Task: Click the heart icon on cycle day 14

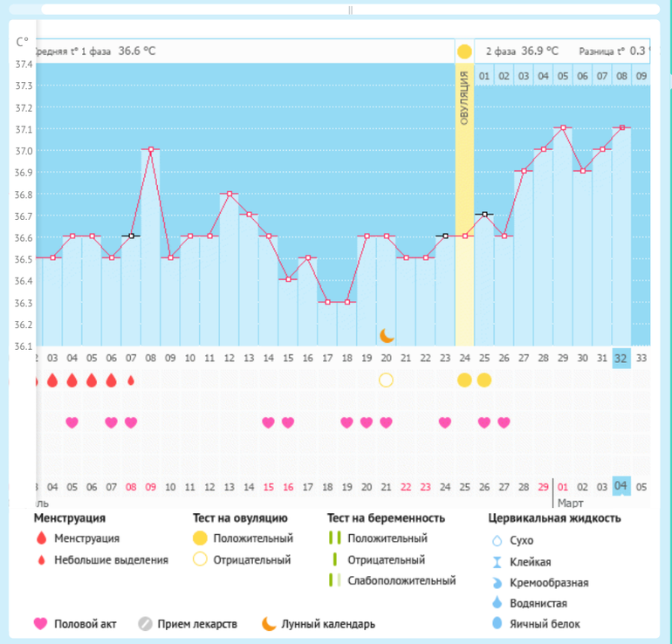Action: (268, 422)
